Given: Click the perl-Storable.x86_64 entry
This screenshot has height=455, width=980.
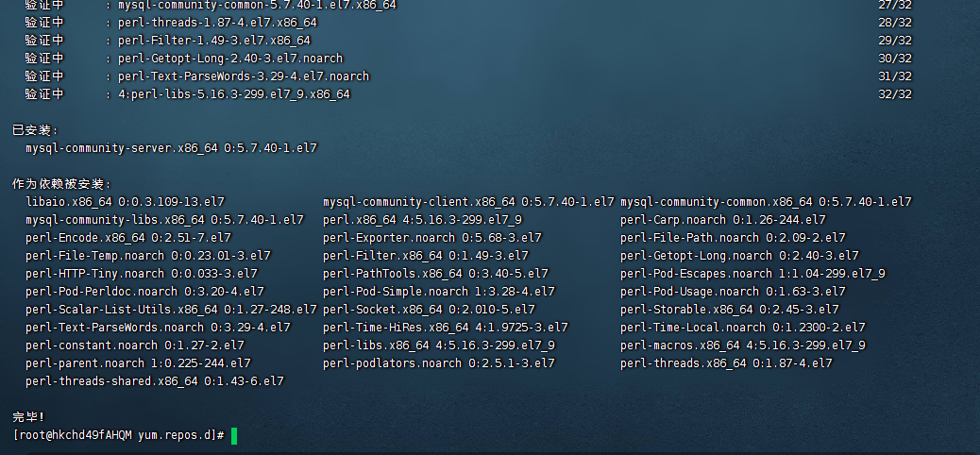Looking at the screenshot, I should [730, 310].
